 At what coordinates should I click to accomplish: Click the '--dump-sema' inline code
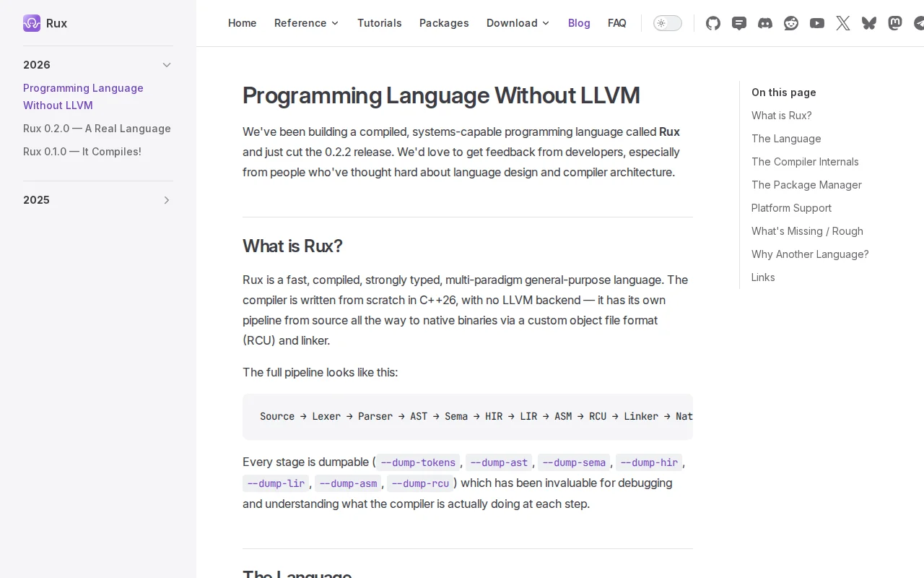pyautogui.click(x=574, y=462)
